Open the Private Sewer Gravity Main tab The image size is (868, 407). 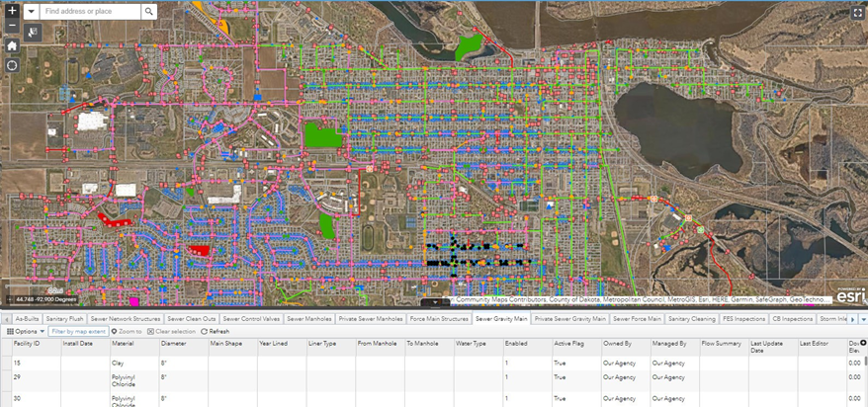coord(570,319)
